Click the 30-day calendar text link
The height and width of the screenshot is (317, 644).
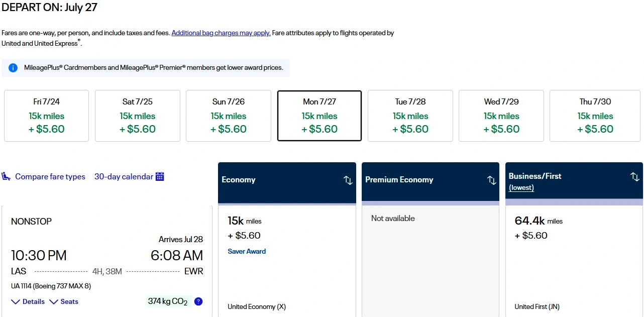coord(124,177)
